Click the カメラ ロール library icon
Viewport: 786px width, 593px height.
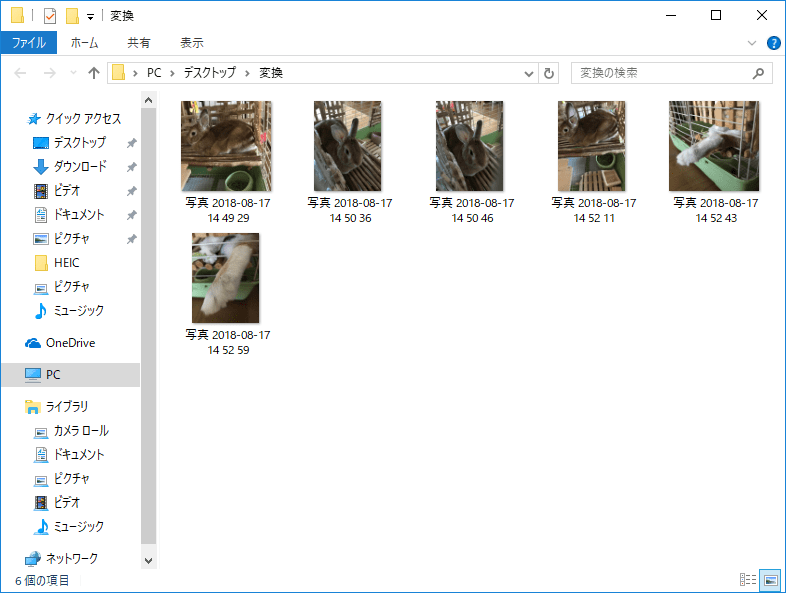point(41,432)
